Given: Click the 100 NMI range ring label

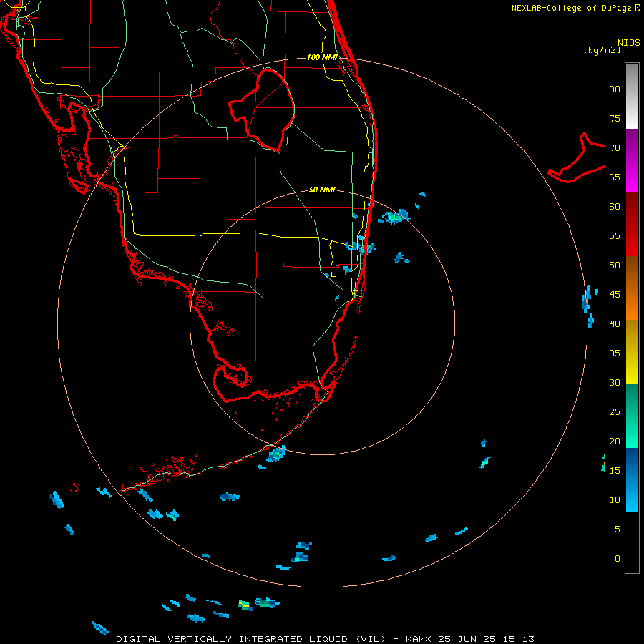Looking at the screenshot, I should pos(323,57).
